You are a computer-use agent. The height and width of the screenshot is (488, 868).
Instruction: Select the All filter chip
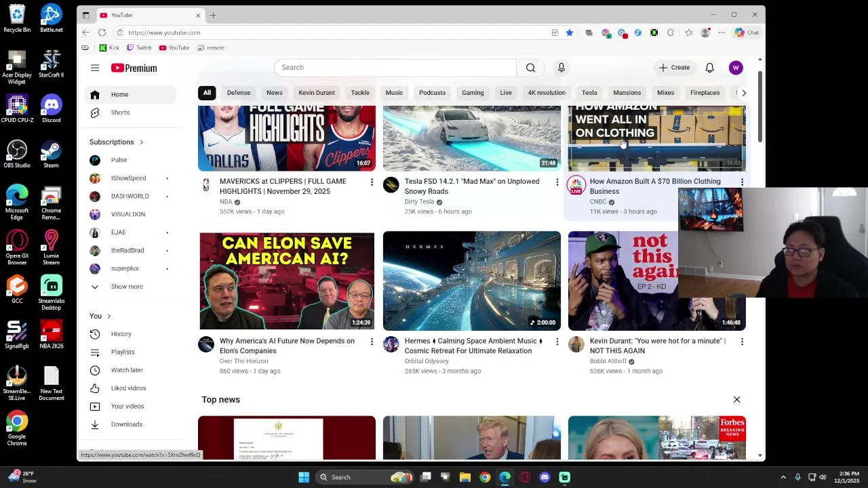pos(207,93)
